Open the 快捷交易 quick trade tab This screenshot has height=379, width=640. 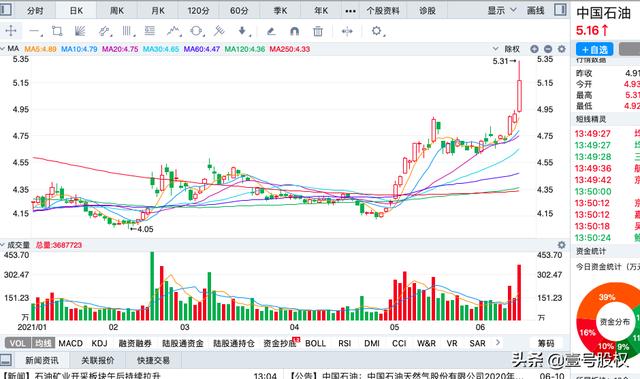pyautogui.click(x=153, y=360)
